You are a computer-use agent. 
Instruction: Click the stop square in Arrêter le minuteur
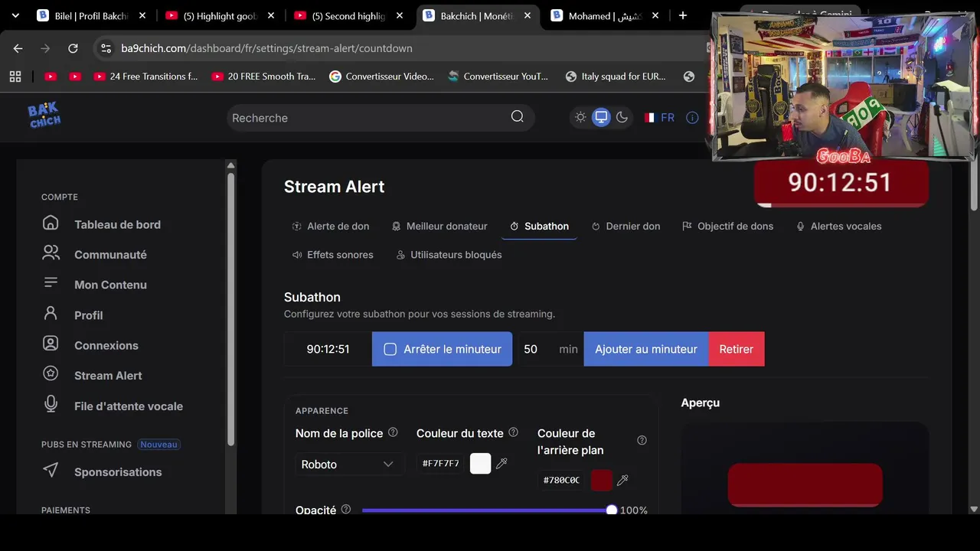coord(390,349)
